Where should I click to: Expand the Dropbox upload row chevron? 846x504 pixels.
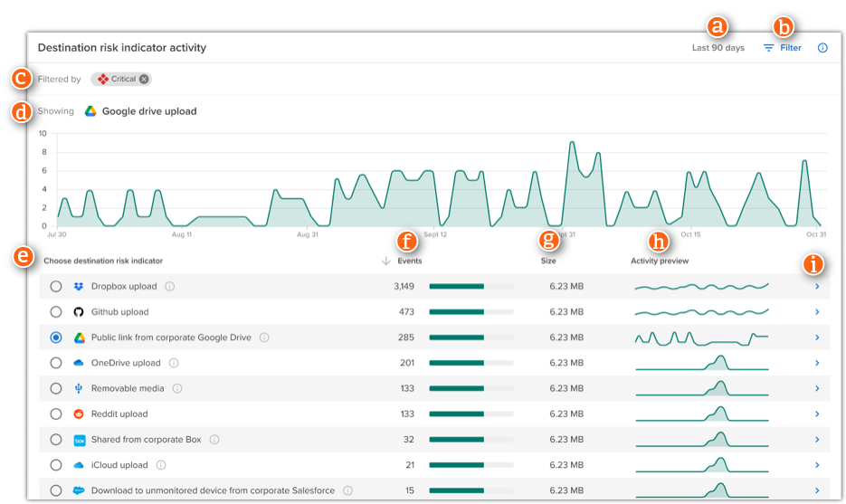point(816,287)
